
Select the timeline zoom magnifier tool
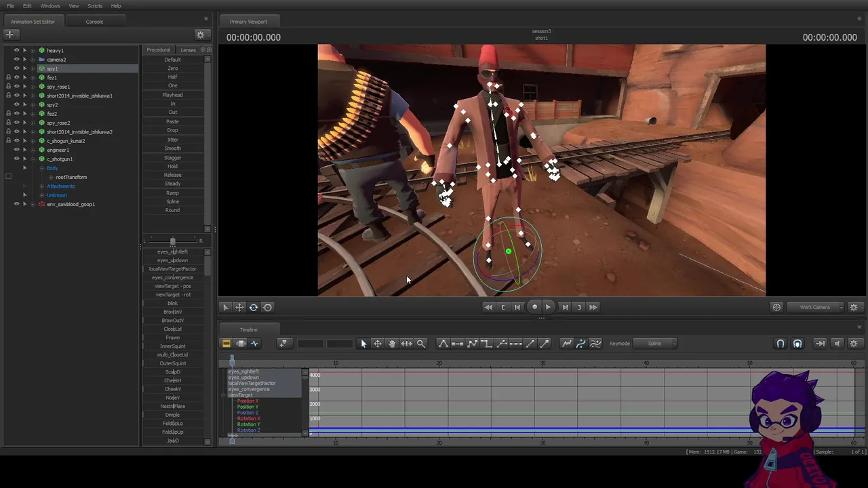click(421, 344)
